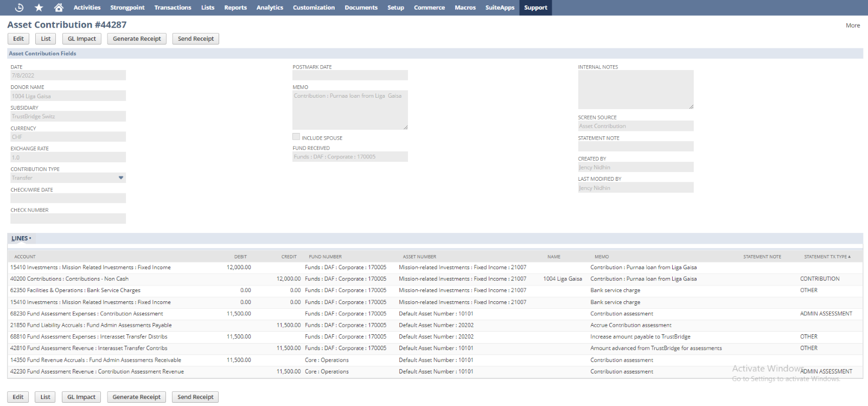Screen dimensions: 868x406
Task: Expand the Contribution Type dropdown
Action: pyautogui.click(x=121, y=178)
